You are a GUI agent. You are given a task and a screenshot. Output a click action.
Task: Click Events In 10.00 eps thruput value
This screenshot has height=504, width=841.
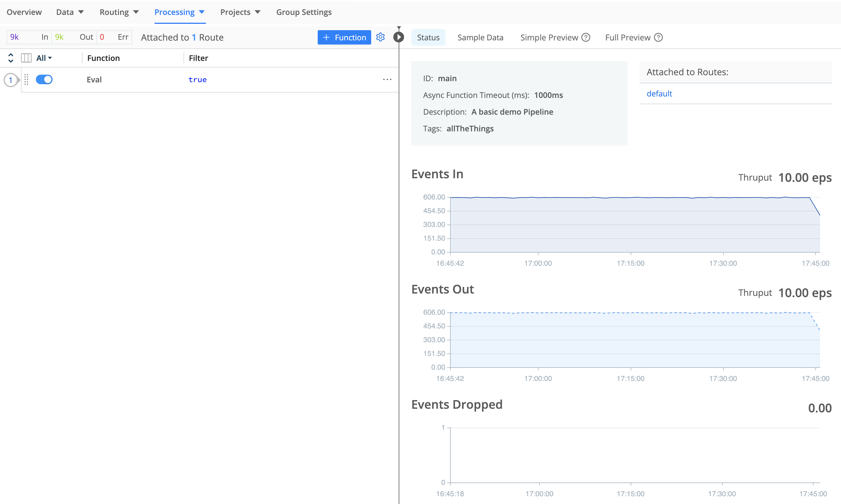805,178
